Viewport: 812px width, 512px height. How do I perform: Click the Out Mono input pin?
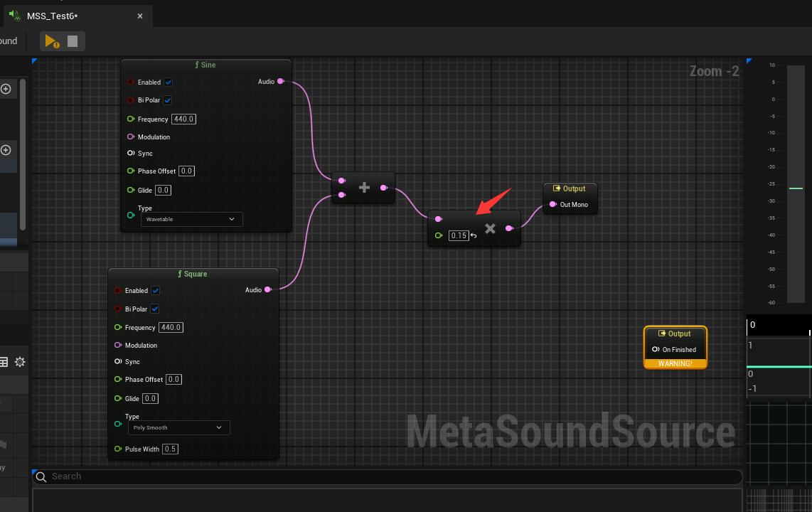pyautogui.click(x=553, y=205)
